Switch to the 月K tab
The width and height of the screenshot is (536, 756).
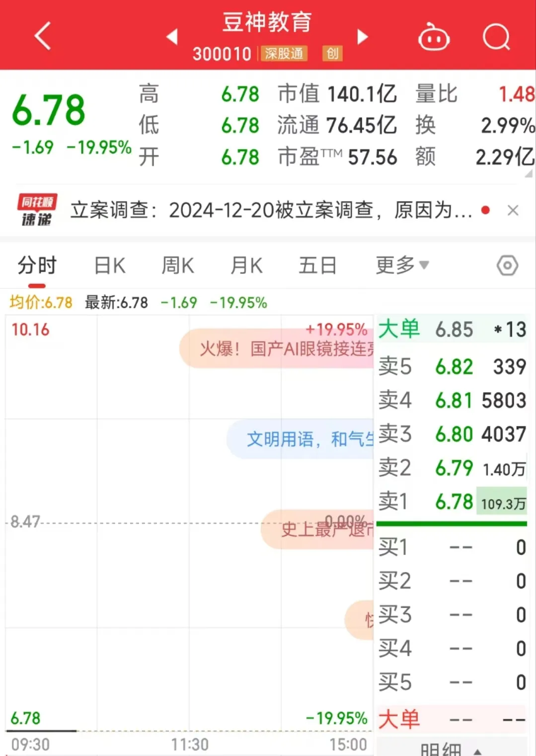coord(246,266)
